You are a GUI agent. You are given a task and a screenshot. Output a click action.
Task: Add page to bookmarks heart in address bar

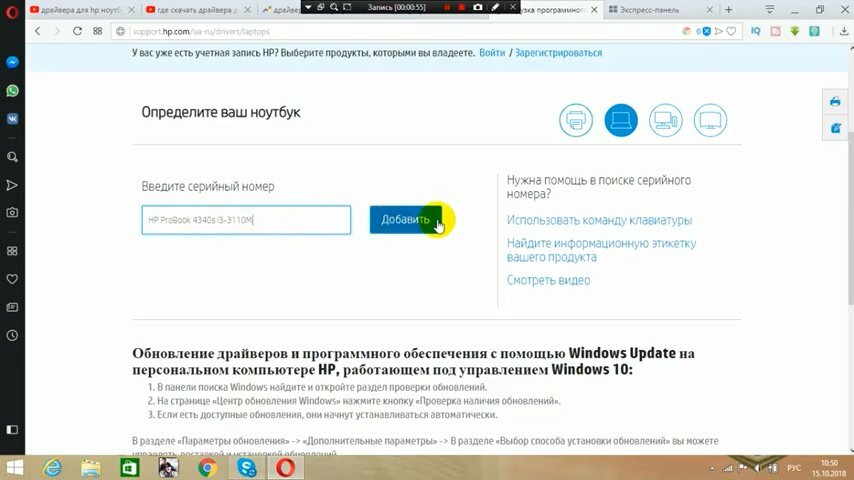pyautogui.click(x=731, y=32)
